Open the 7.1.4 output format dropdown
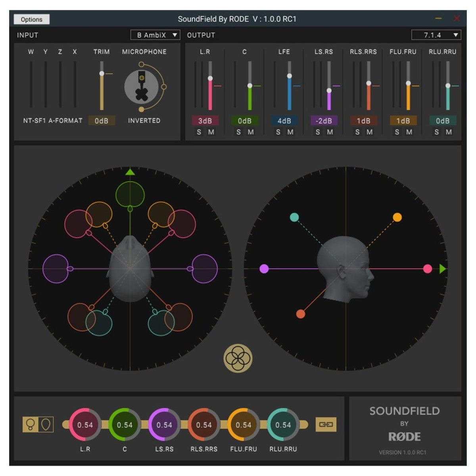The image size is (476, 476). click(x=436, y=35)
